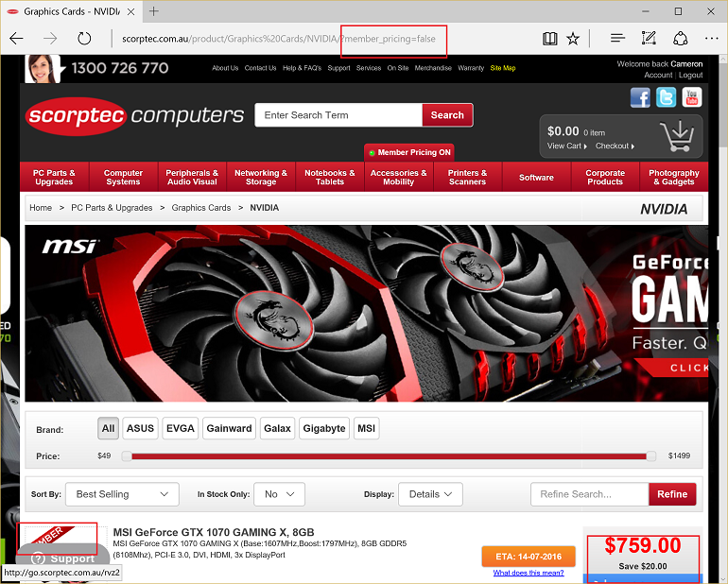The height and width of the screenshot is (584, 728).
Task: Filter by Galax brand
Action: tap(277, 428)
